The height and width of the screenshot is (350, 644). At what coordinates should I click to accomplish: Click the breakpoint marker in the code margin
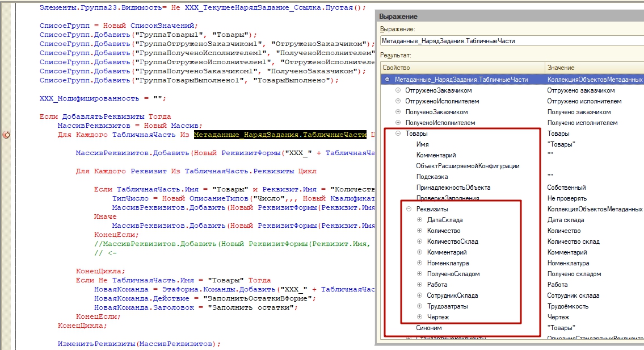(x=7, y=135)
